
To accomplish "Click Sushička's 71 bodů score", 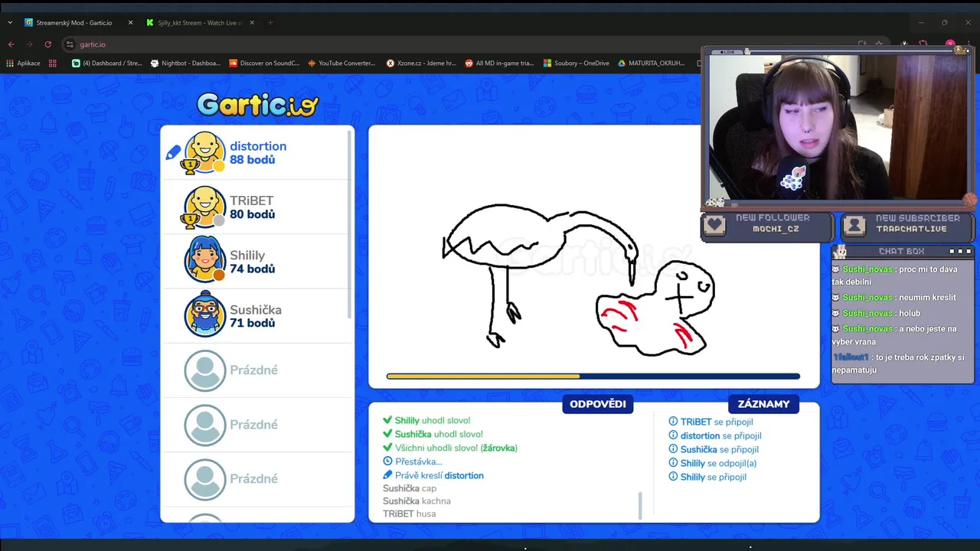I will [x=252, y=323].
